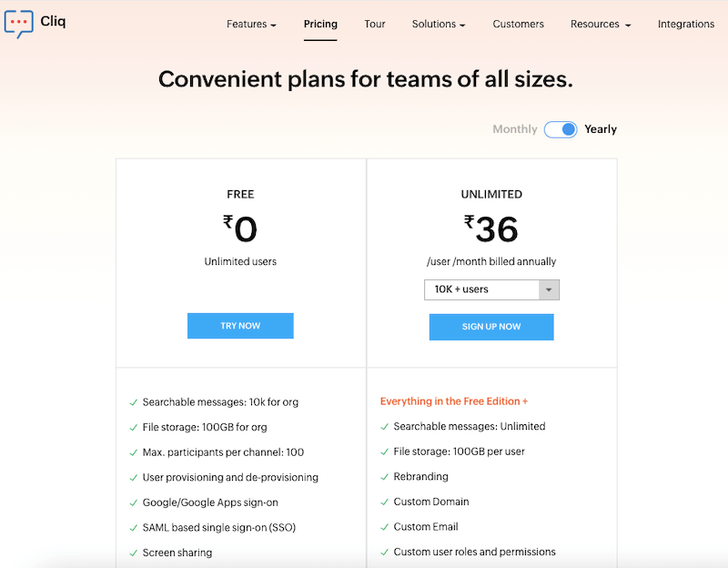Select Pricing in the navigation bar
Screen dimensions: 728x568
[320, 25]
